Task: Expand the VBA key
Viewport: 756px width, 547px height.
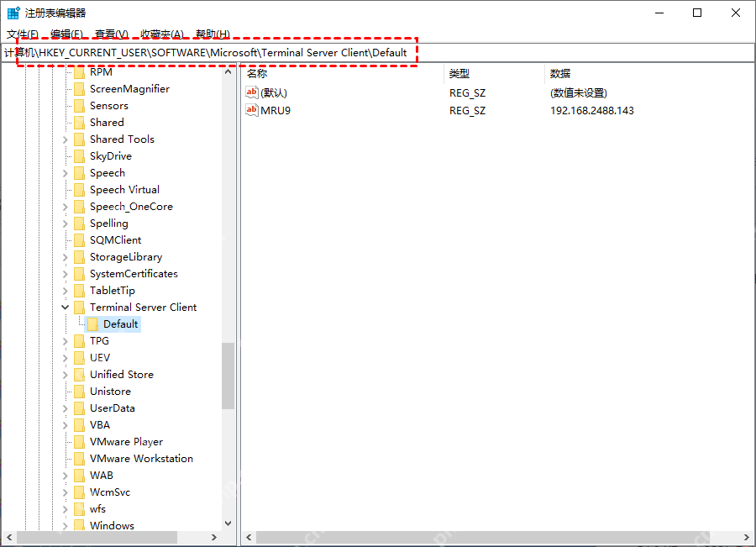Action: [65, 425]
